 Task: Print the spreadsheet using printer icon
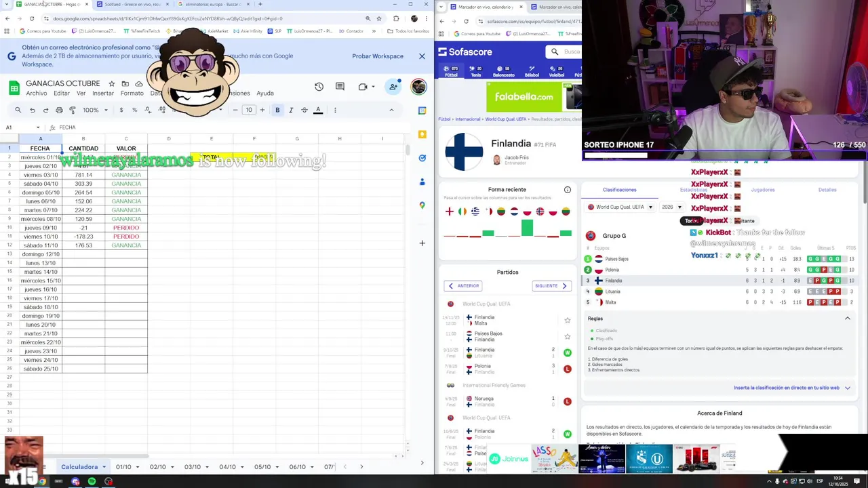tap(59, 110)
